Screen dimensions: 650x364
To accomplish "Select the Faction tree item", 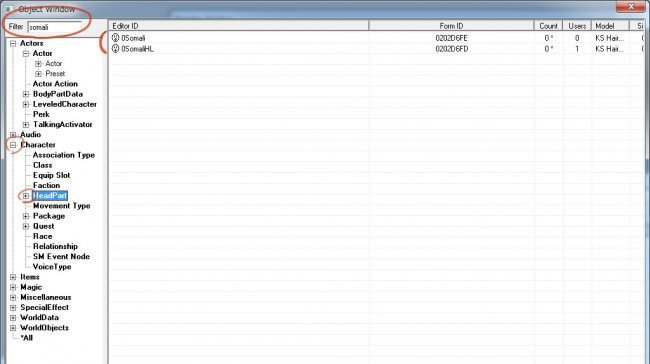I will tap(46, 185).
